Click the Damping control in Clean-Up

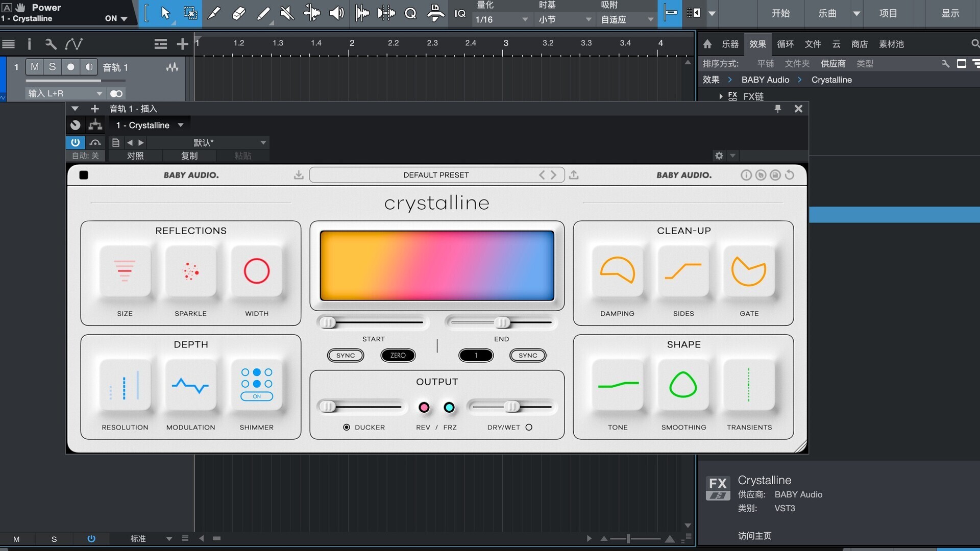(617, 271)
